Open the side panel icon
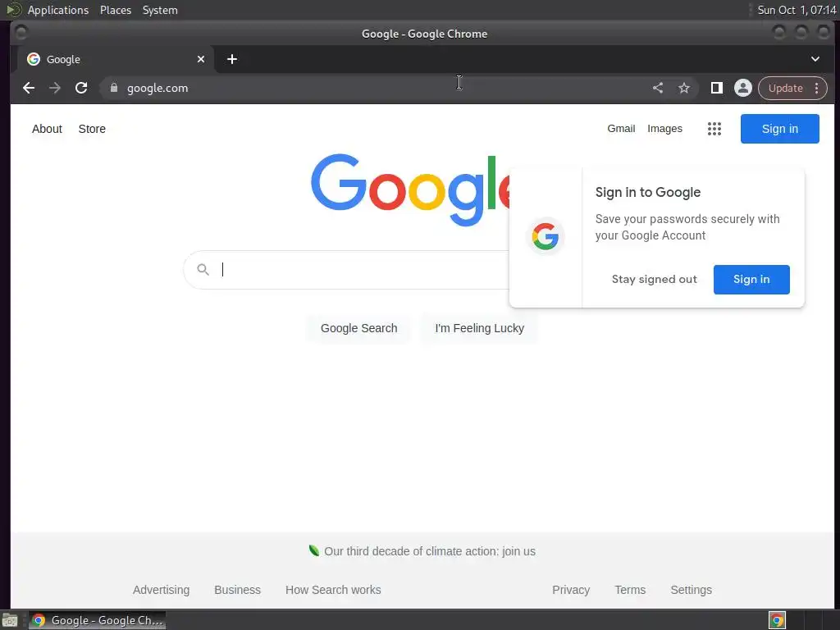This screenshot has height=630, width=840. coord(717,88)
